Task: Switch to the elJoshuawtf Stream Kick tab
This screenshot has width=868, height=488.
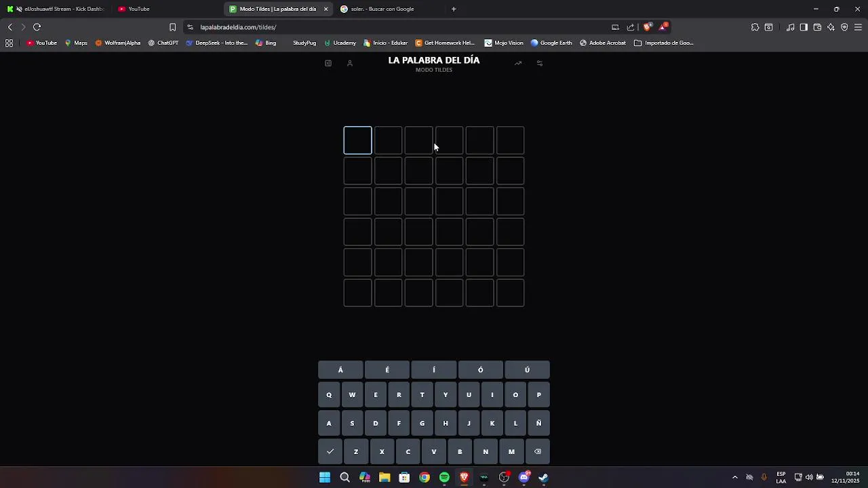Action: click(56, 9)
